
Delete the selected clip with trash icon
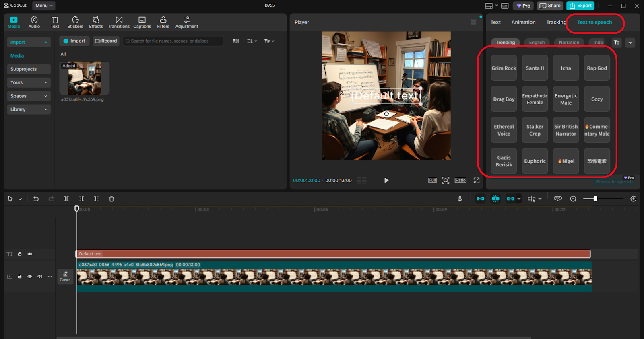[x=111, y=199]
